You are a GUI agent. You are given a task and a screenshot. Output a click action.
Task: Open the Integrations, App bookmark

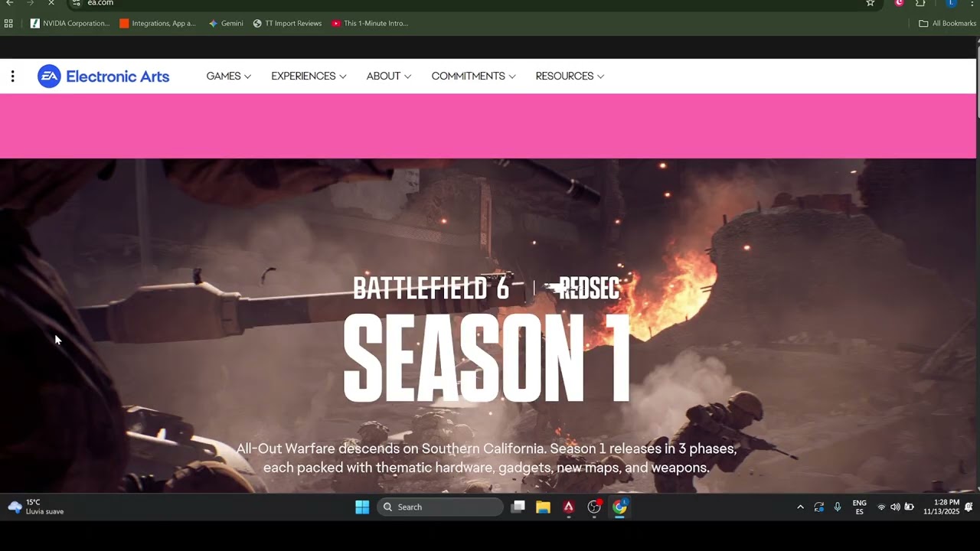[x=158, y=24]
